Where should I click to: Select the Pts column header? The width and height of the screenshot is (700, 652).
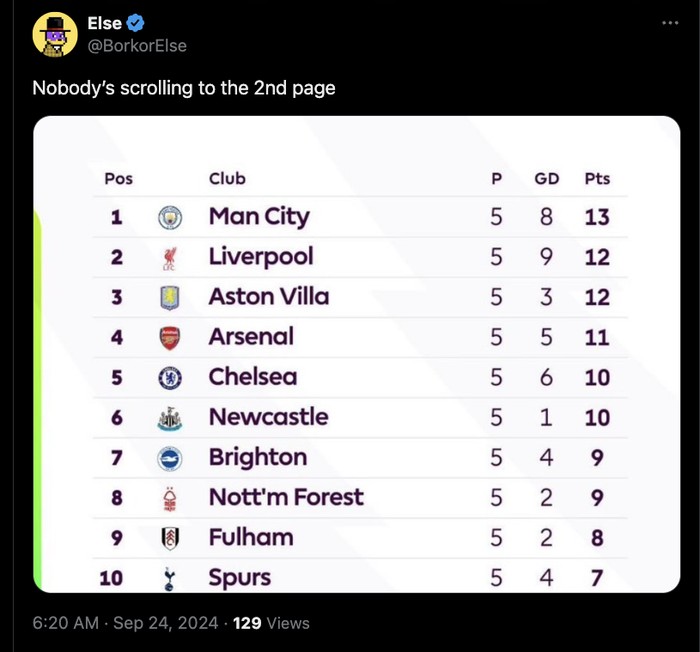coord(597,179)
